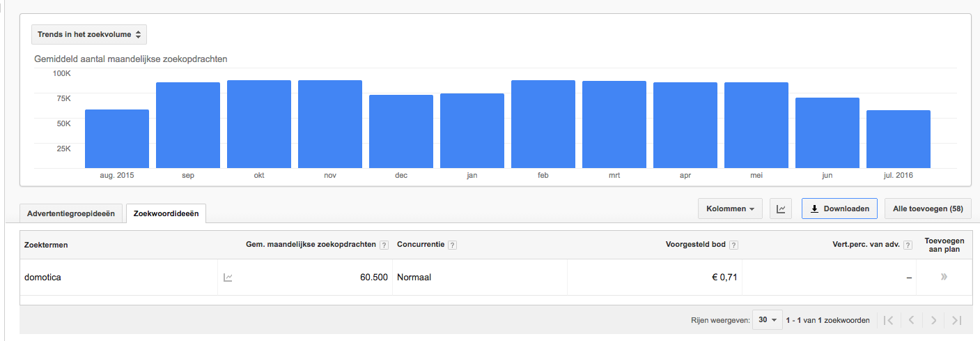Image resolution: width=980 pixels, height=341 pixels.
Task: Open help icon for Voorgesteld bod column
Action: [x=733, y=245]
